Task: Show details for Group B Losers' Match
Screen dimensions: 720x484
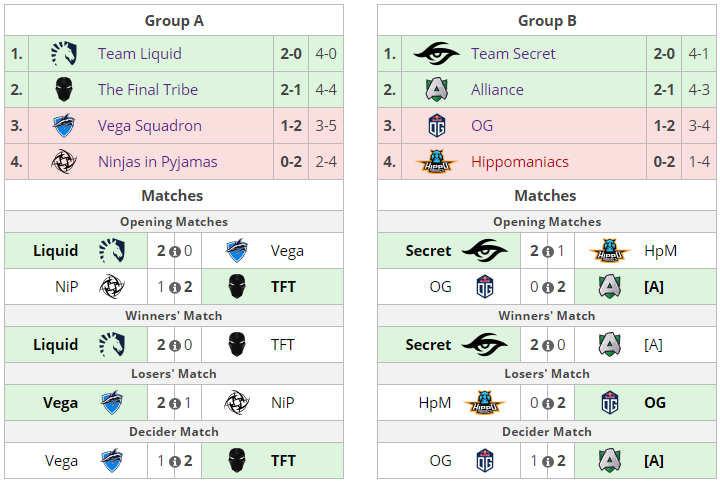Action: pyautogui.click(x=547, y=404)
